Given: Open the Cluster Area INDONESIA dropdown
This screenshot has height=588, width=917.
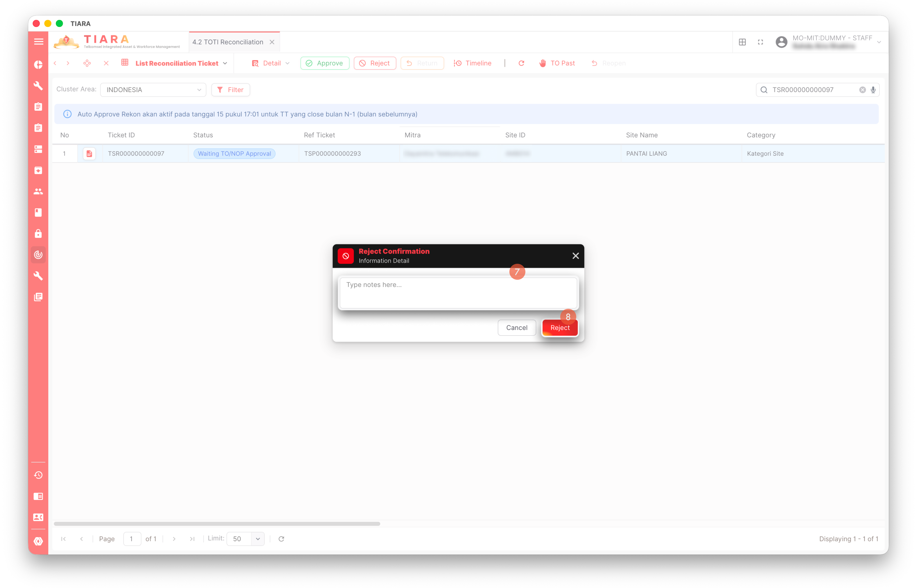Looking at the screenshot, I should [153, 90].
